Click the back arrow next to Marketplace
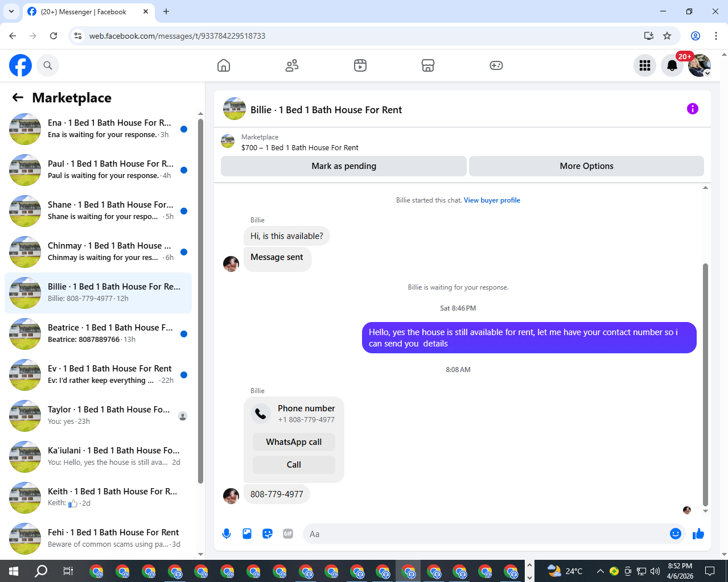Screen dimensions: 728x582 [x=18, y=97]
